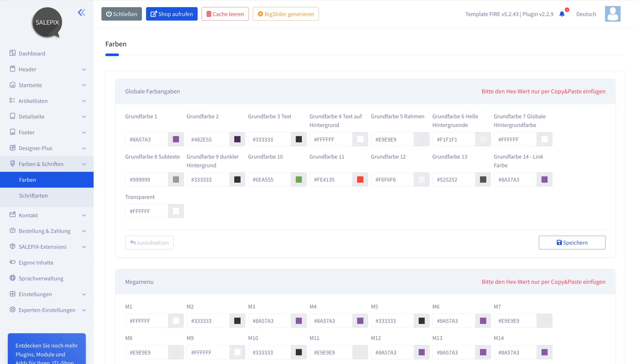Click the Header sidebar icon
The width and height of the screenshot is (636, 364).
tap(12, 69)
